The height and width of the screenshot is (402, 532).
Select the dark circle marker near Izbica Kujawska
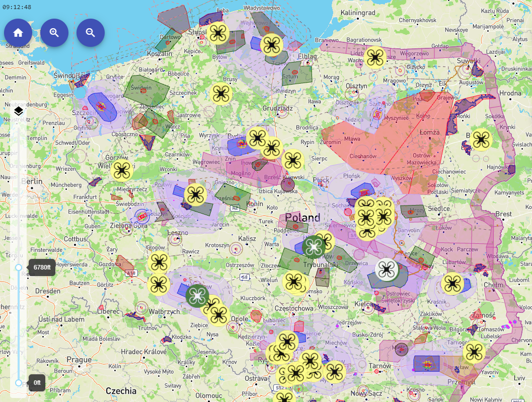pos(288,185)
